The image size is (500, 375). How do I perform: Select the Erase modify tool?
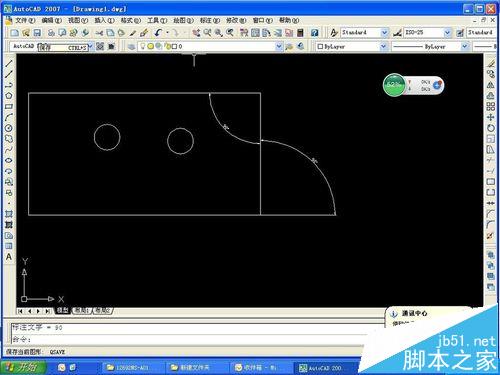point(491,64)
